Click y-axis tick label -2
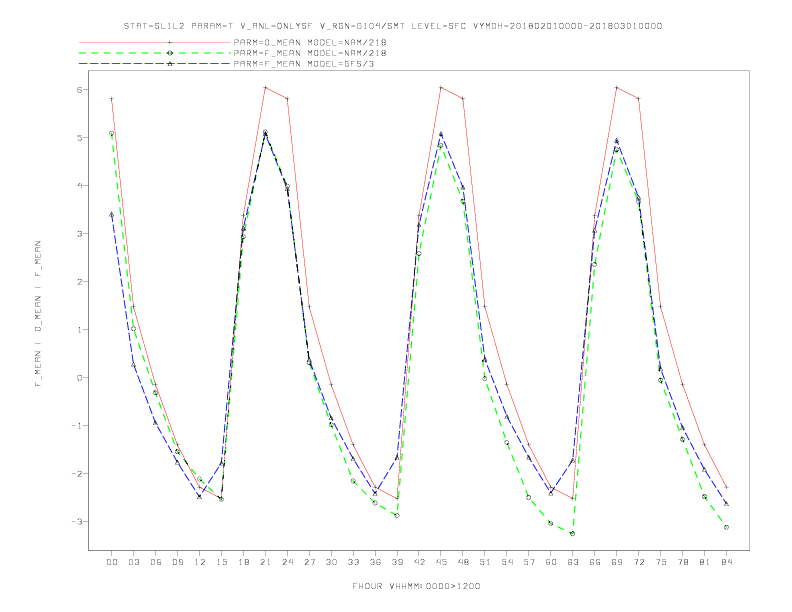Image resolution: width=792 pixels, height=612 pixels. 77,473
